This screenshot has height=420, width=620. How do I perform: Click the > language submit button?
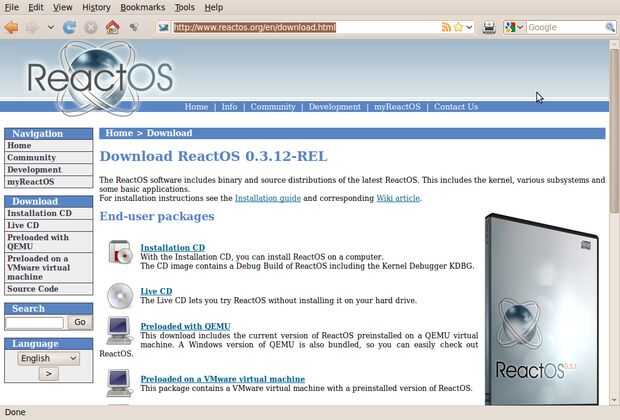click(x=49, y=374)
